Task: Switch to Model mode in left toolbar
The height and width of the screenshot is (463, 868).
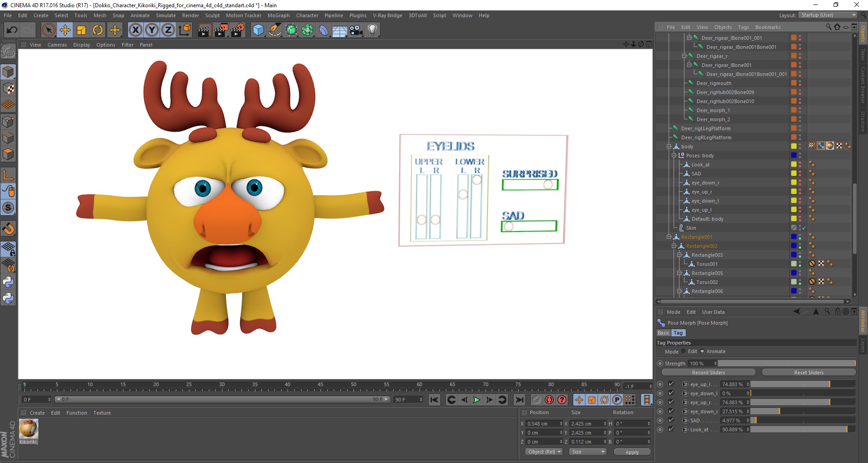Action: [8, 72]
